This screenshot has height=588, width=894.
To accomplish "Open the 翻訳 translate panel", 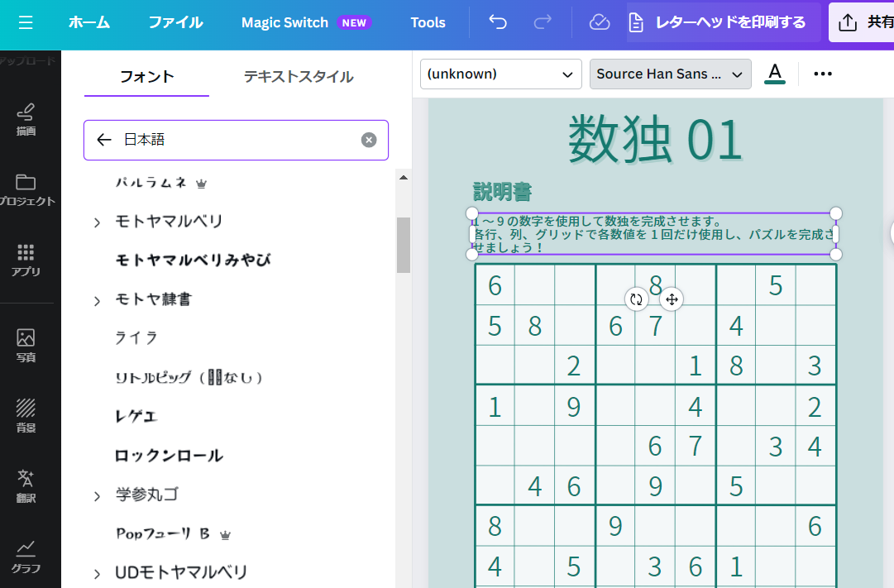I will click(26, 486).
